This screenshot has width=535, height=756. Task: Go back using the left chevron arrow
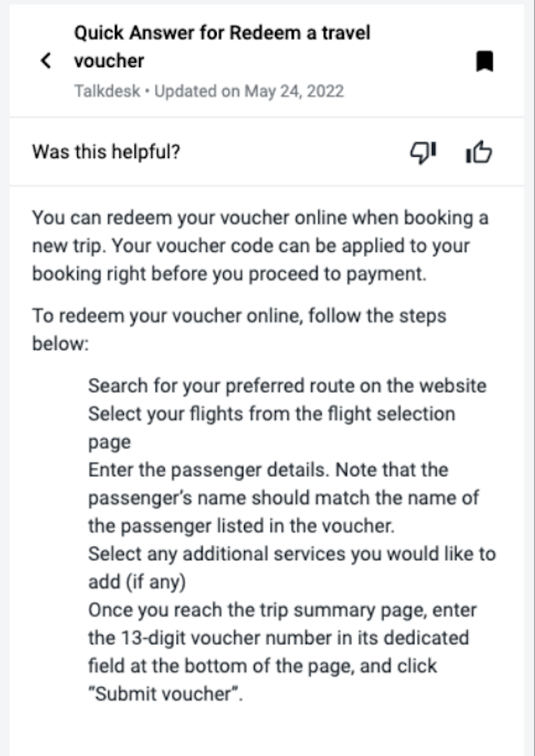pyautogui.click(x=46, y=61)
